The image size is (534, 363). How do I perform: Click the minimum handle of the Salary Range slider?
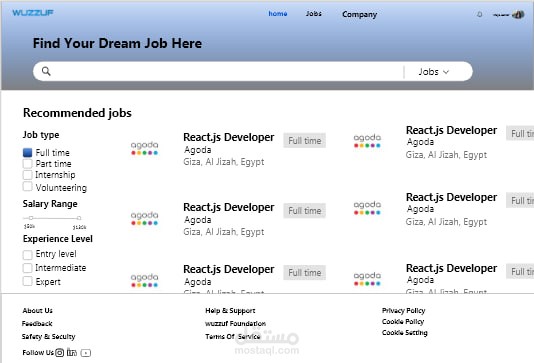pos(31,218)
